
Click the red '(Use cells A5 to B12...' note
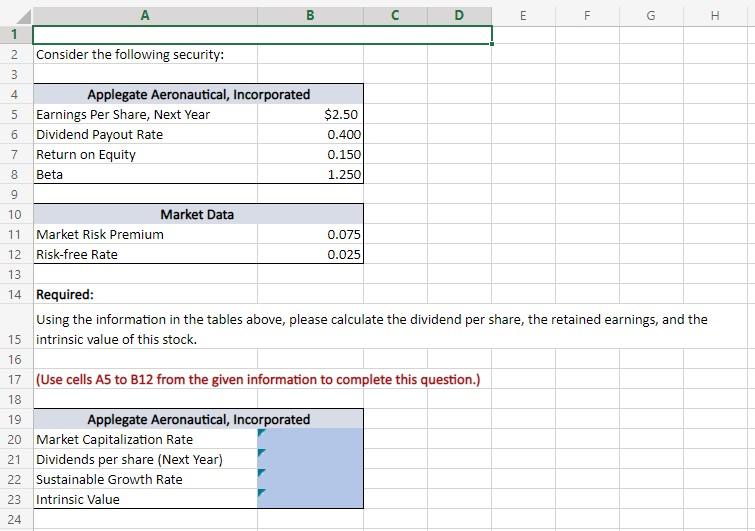[258, 379]
